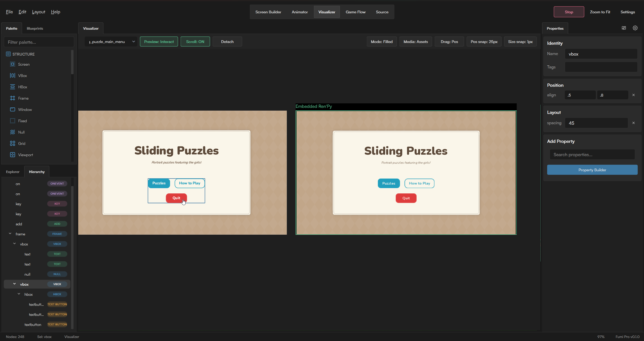Select the Frame palette icon

pos(13,98)
